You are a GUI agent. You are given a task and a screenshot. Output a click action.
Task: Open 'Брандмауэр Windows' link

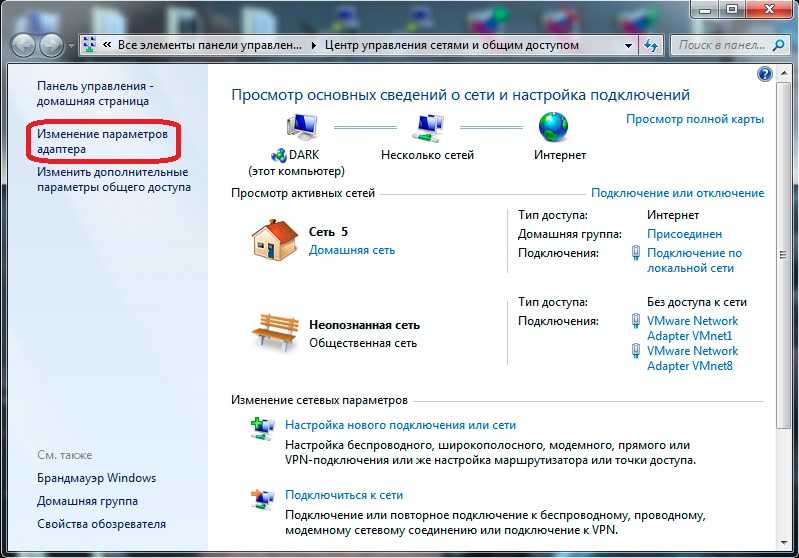[96, 478]
